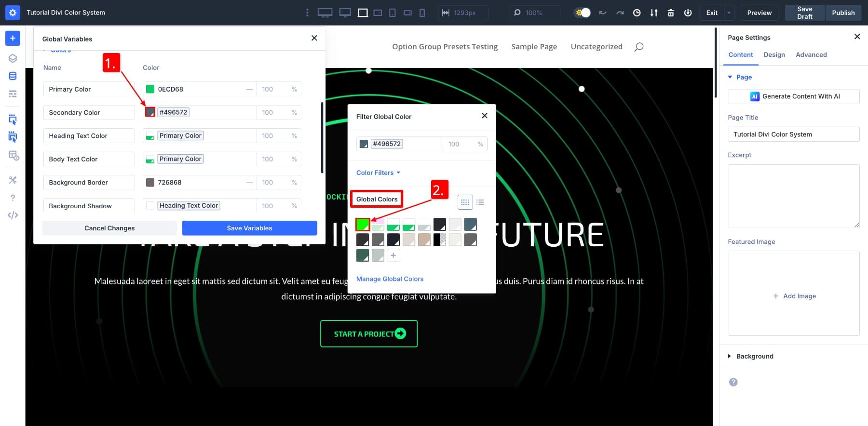This screenshot has height=426, width=868.
Task: Open the Manage Global Colors link
Action: 390,279
